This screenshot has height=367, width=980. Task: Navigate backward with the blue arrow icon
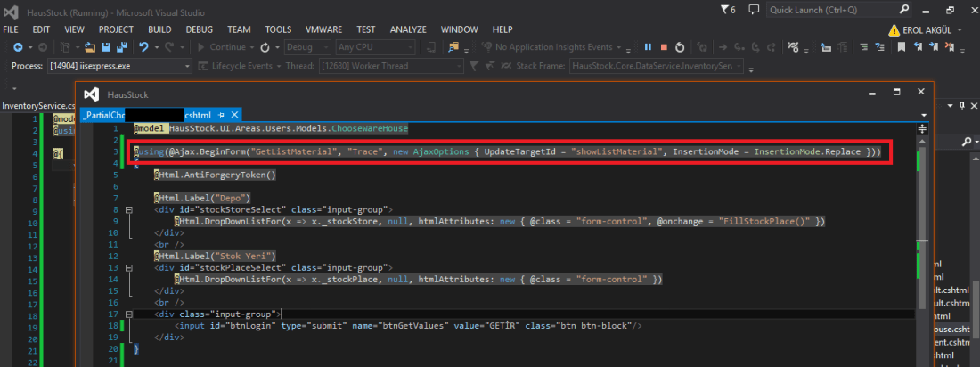[x=18, y=47]
